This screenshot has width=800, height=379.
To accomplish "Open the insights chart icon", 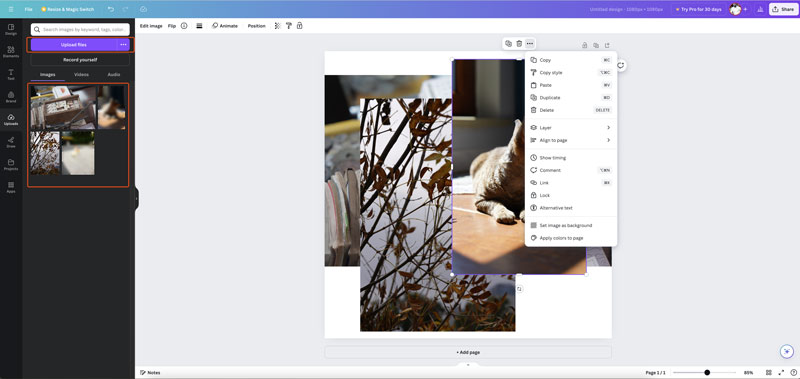I will (760, 9).
